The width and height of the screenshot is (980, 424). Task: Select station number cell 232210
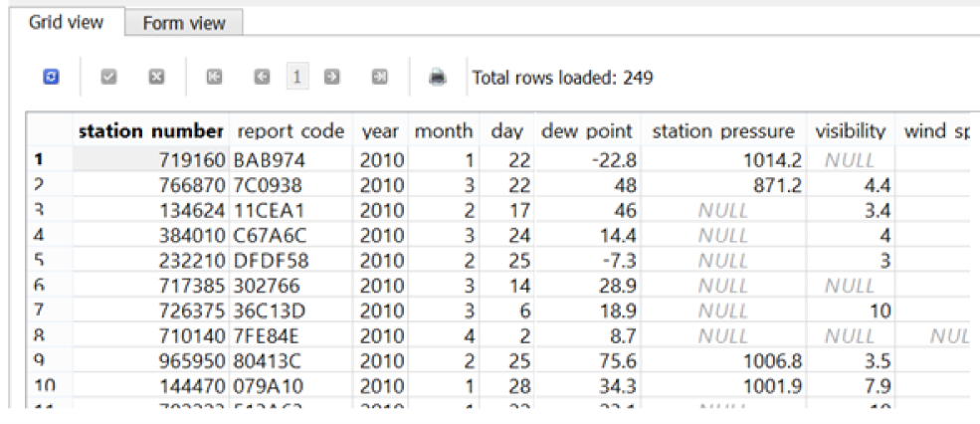coord(150,260)
